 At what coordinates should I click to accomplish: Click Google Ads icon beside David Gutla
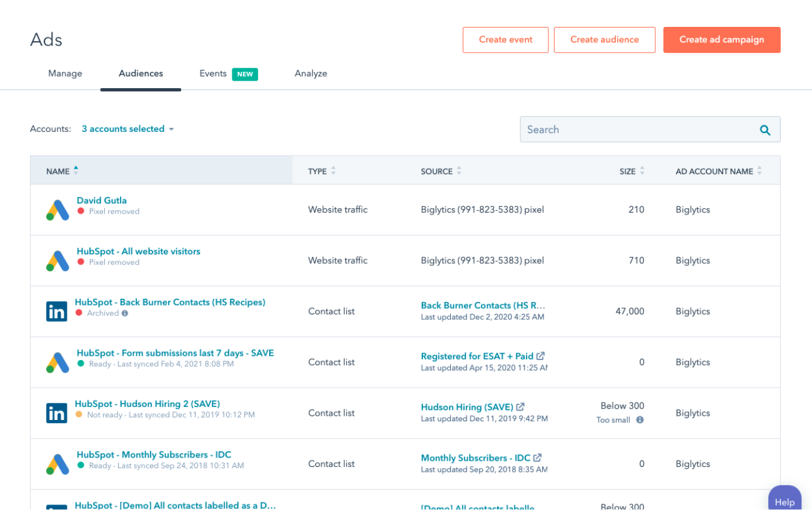pyautogui.click(x=57, y=210)
